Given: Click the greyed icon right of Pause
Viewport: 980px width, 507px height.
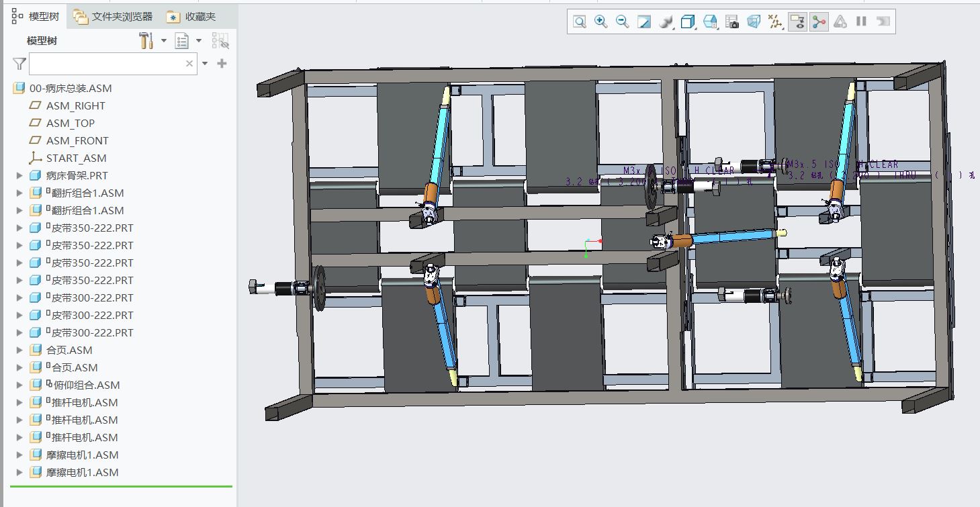Looking at the screenshot, I should coord(883,22).
